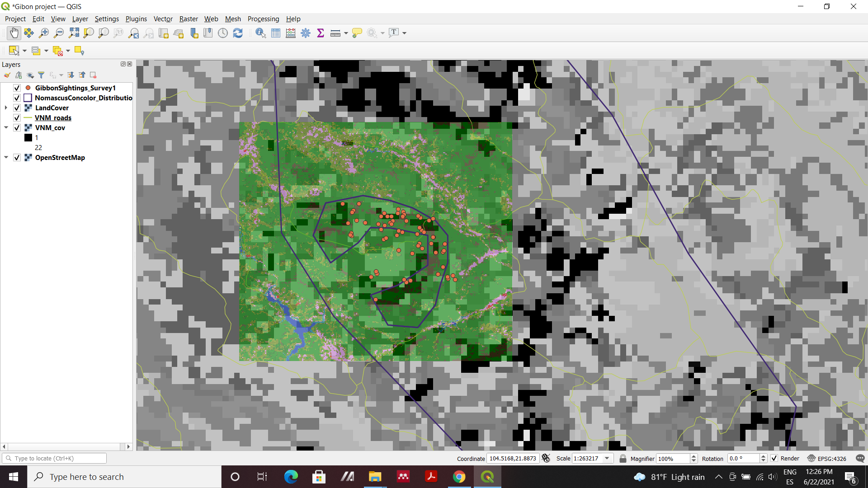Click the EPSG:4326 CRS button

[827, 458]
